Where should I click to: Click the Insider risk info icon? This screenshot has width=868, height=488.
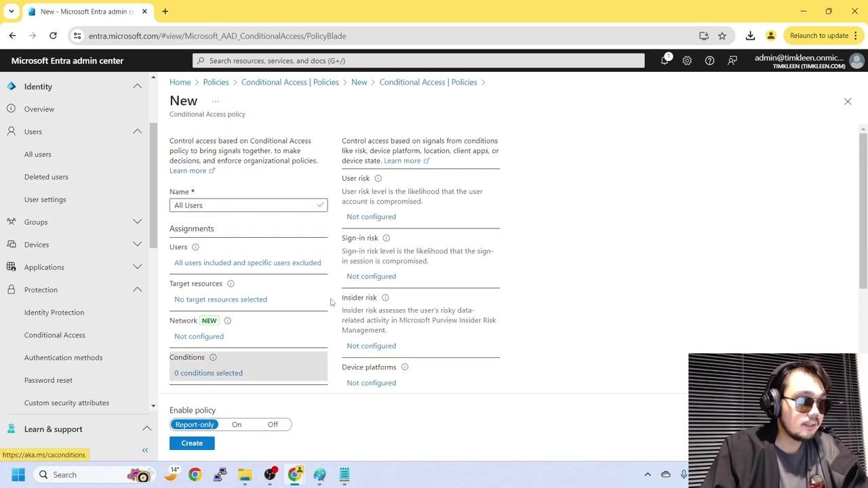click(x=385, y=298)
